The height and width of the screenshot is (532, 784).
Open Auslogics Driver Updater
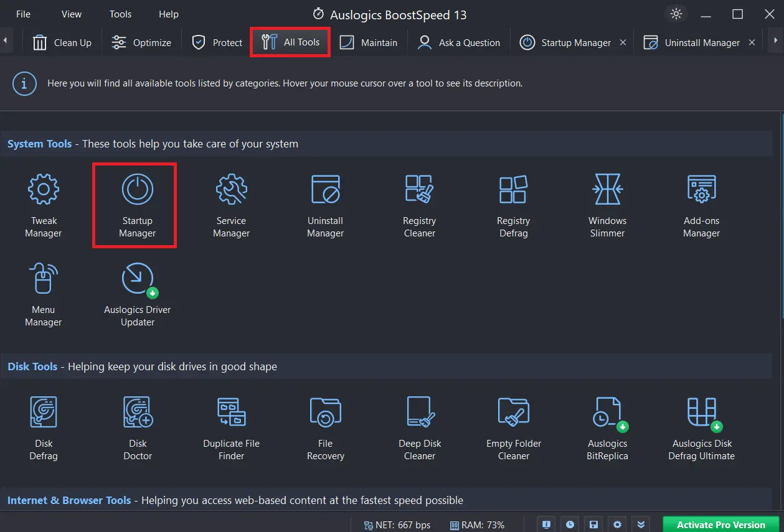click(x=138, y=294)
